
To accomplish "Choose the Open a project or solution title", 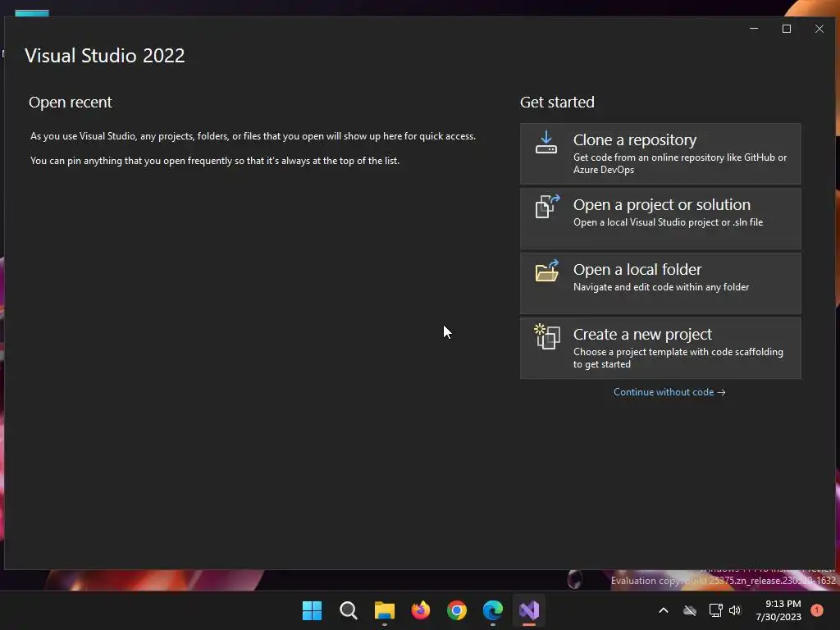I will [662, 204].
